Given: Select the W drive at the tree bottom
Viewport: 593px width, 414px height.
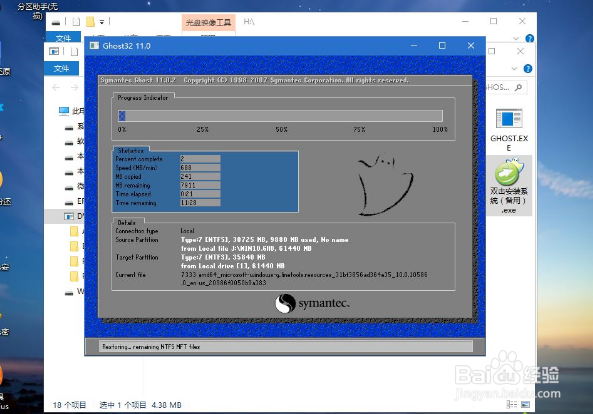Looking at the screenshot, I should tap(75, 292).
